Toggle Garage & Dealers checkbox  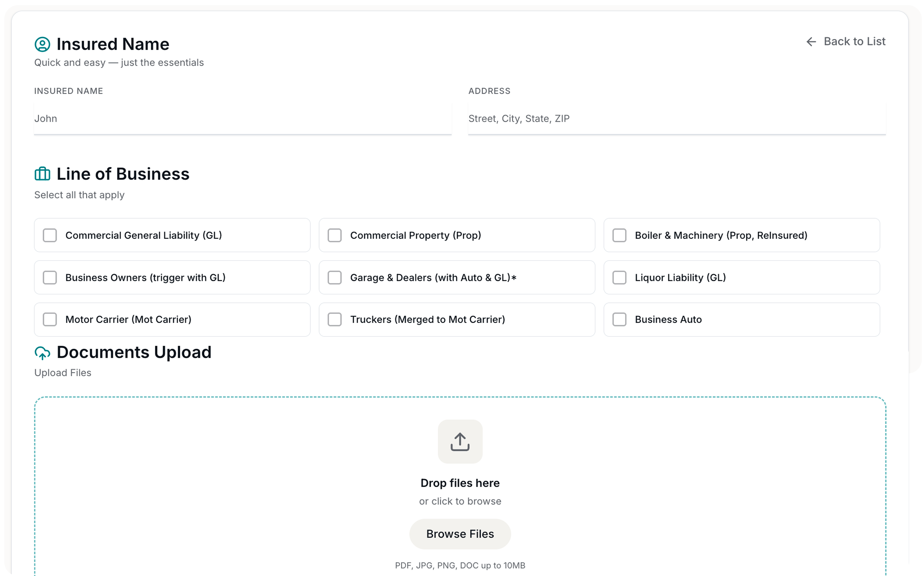click(334, 277)
